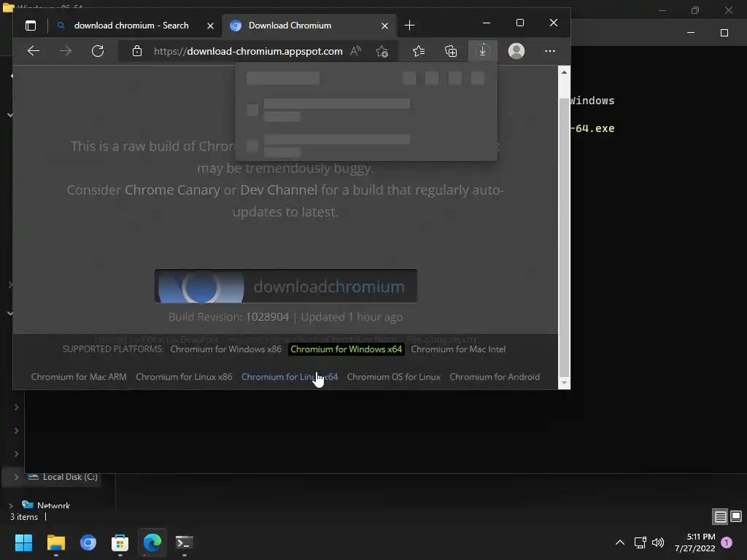Open network status tray icon
This screenshot has height=560, width=747.
(640, 542)
